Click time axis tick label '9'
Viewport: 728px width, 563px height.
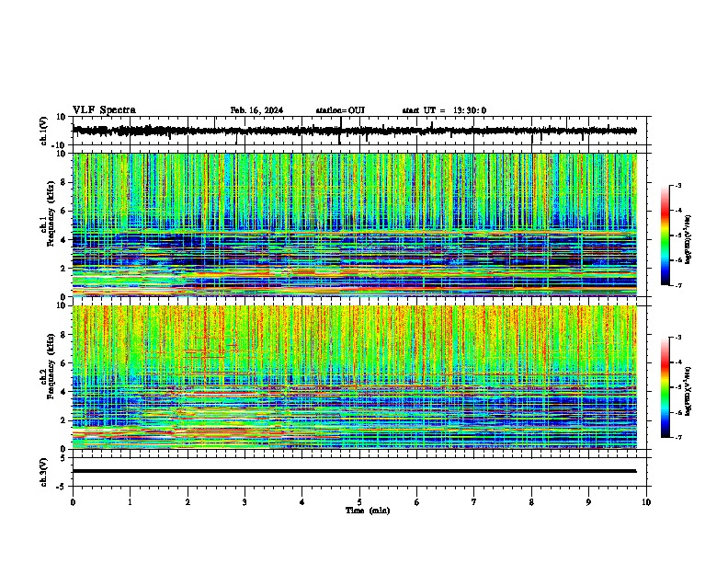click(588, 502)
